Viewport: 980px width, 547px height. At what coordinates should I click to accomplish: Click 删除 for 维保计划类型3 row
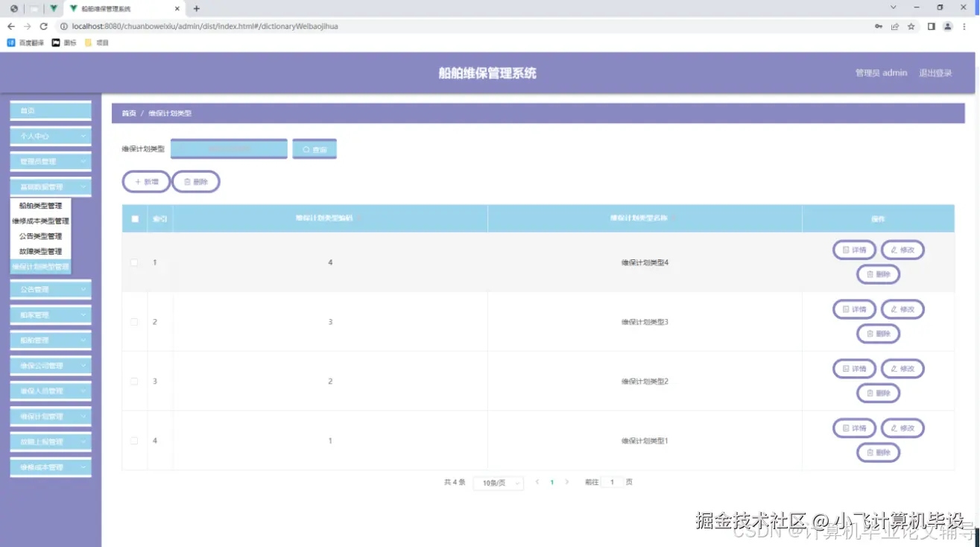pyautogui.click(x=879, y=334)
